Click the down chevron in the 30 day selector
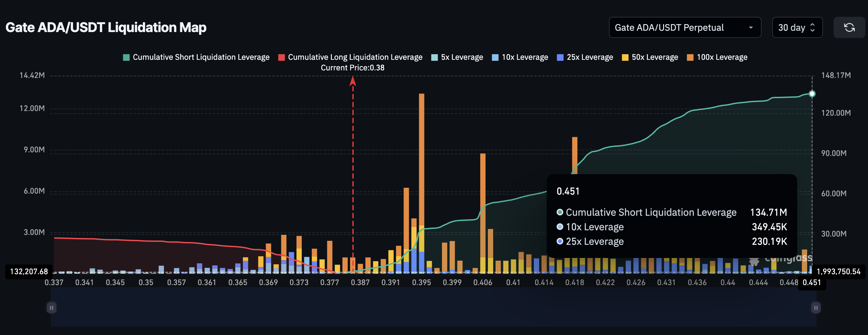The width and height of the screenshot is (868, 335). pos(813,30)
